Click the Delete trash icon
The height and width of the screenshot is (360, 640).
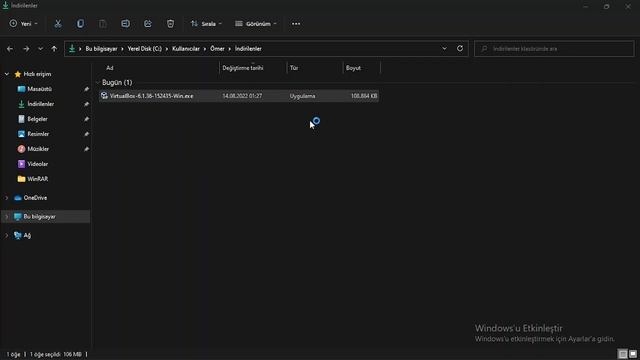pos(170,24)
